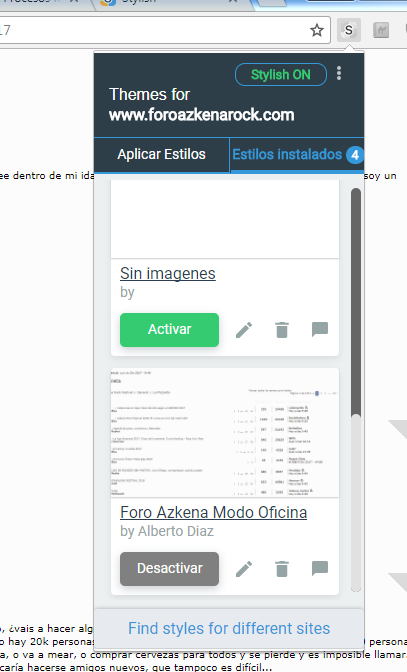Switch to the Aplicar Estilos tab
Viewport: 407px width, 672px height.
click(162, 154)
